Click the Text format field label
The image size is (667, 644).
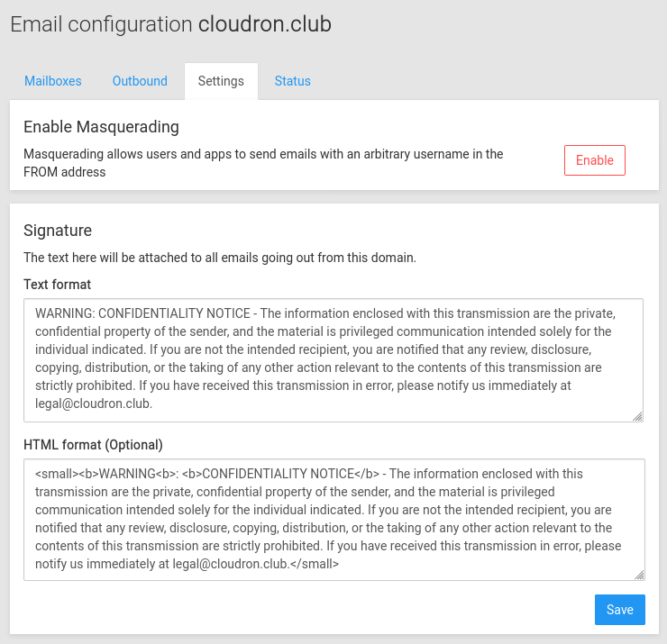58,285
